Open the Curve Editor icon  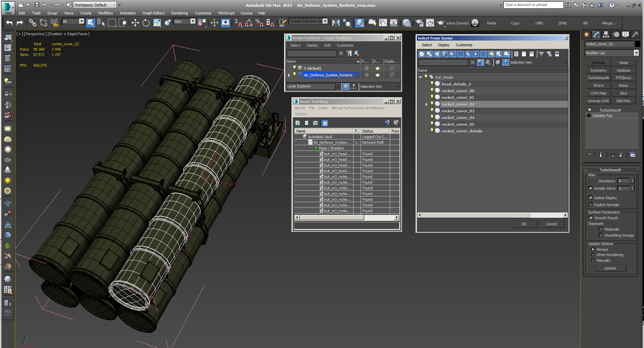[383, 23]
